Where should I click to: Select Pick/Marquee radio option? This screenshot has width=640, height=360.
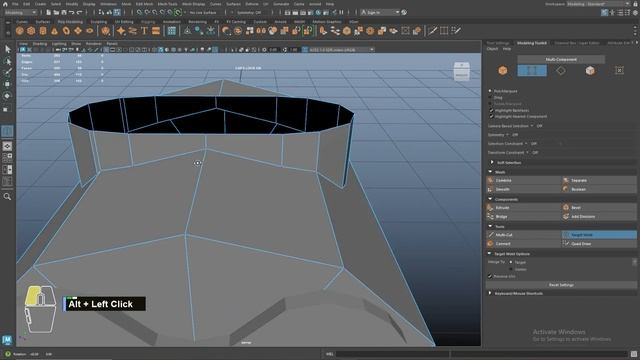tap(490, 91)
